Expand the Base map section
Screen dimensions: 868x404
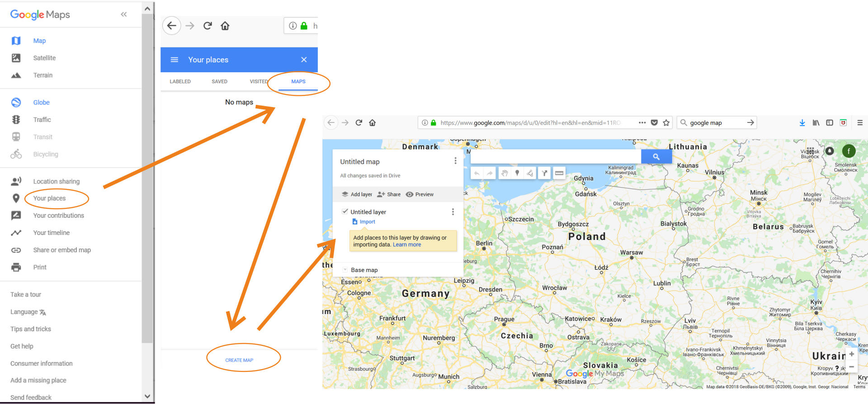[345, 270]
